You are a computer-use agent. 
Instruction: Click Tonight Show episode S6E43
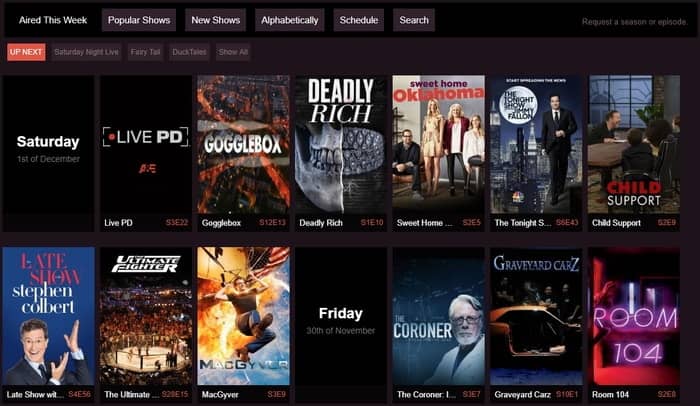point(567,222)
